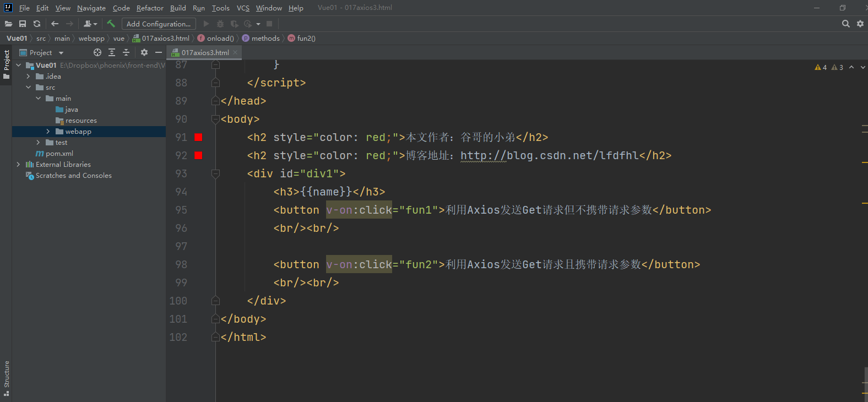Click the blog.csdn.net URL in code
The height and width of the screenshot is (402, 868).
pos(550,155)
